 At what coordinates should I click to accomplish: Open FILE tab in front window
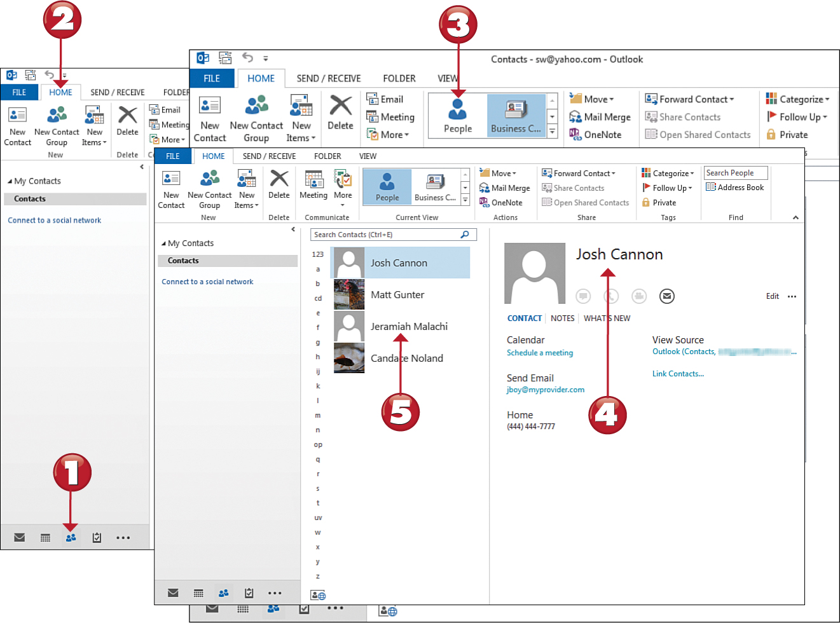coord(173,156)
